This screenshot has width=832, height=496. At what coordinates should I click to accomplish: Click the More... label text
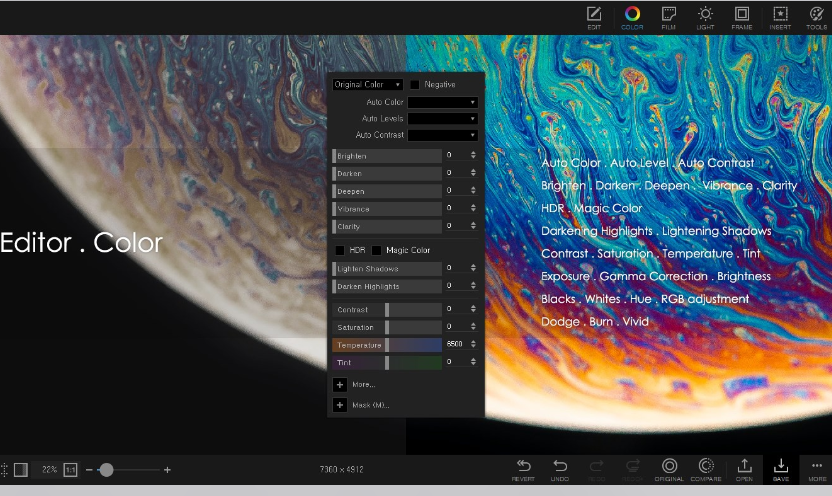(363, 385)
